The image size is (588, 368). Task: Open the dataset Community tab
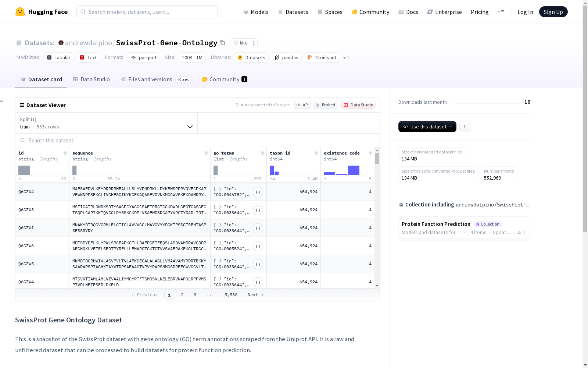[x=225, y=79]
